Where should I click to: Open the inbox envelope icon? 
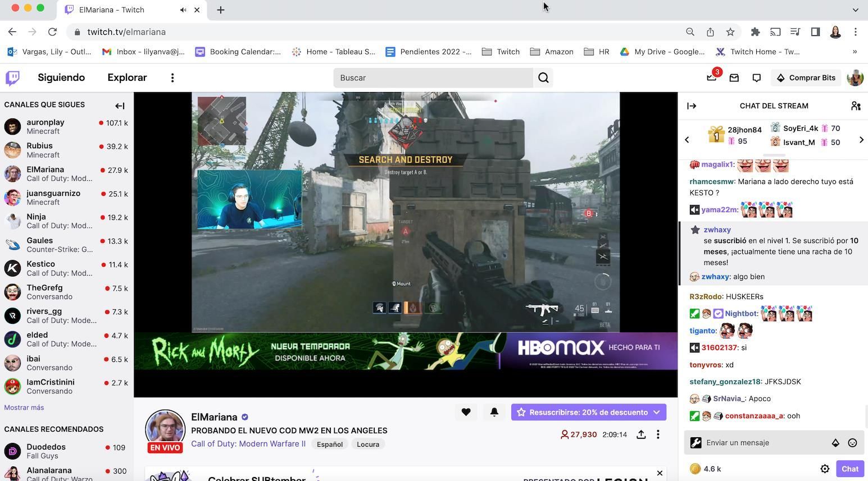[734, 78]
